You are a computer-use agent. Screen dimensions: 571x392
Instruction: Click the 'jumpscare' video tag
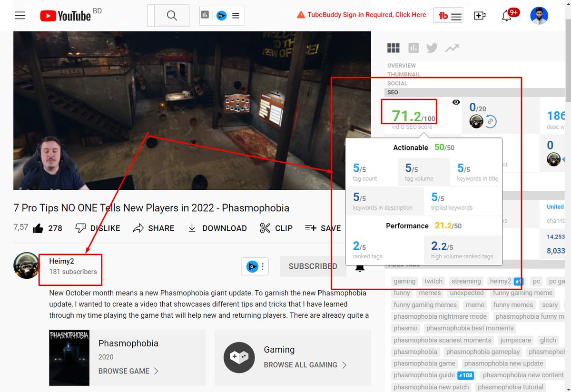click(x=516, y=340)
